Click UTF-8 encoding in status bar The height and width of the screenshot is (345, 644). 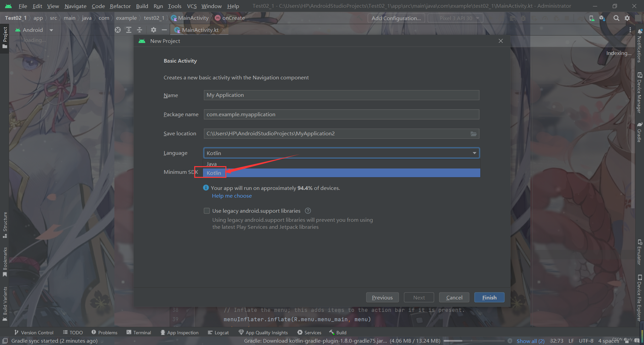click(586, 341)
